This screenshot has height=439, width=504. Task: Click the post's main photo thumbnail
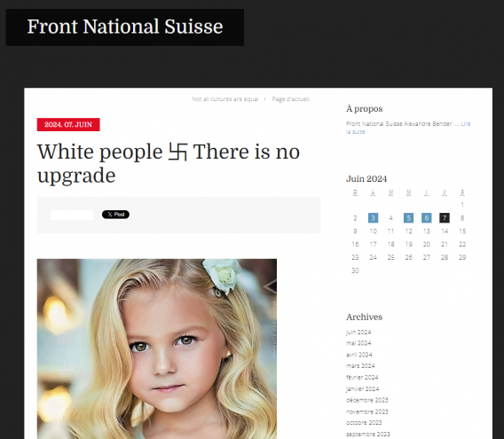(x=157, y=349)
